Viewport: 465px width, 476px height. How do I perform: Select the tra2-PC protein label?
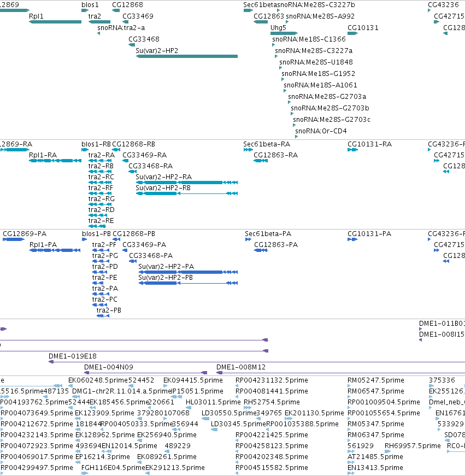click(x=105, y=299)
